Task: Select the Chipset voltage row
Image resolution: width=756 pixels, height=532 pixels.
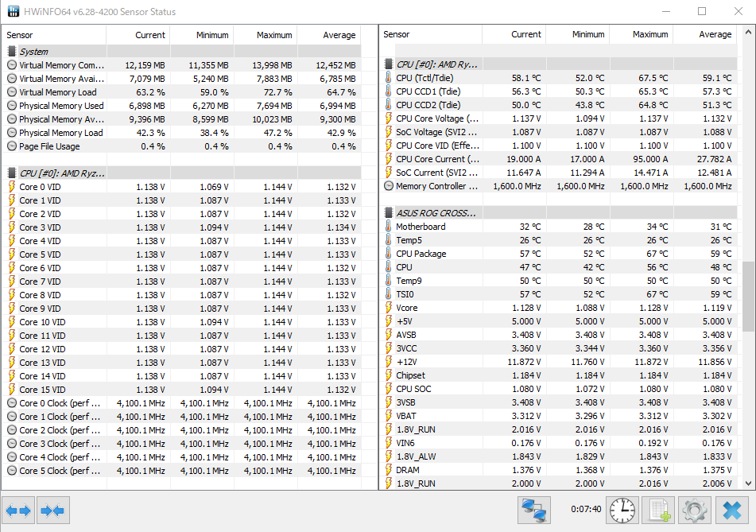Action: tap(560, 375)
